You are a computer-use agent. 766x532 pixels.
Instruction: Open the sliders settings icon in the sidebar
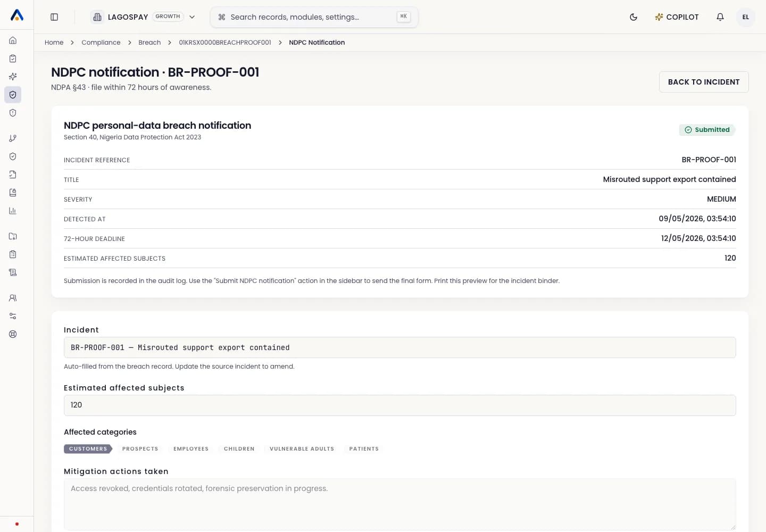click(13, 316)
